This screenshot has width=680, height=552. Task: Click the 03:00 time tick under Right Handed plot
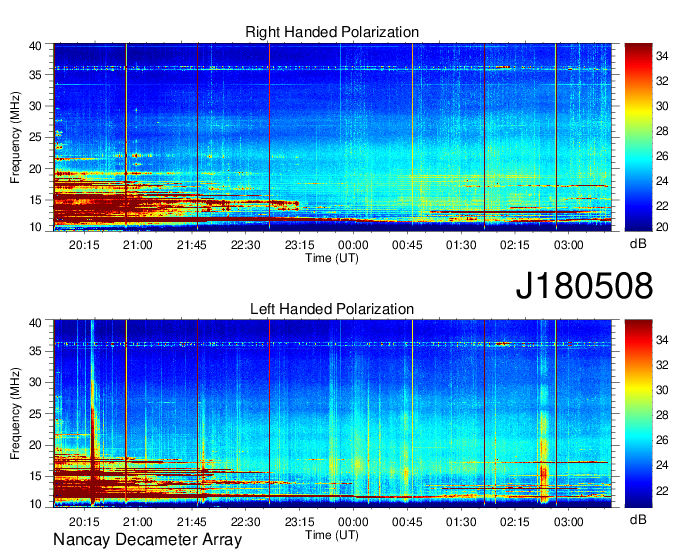(569, 245)
